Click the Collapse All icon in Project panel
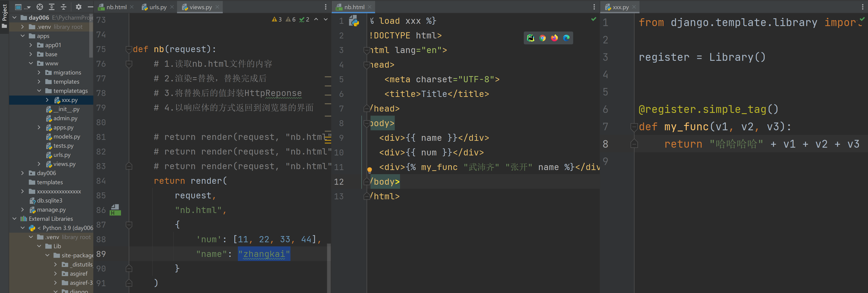This screenshot has width=868, height=293. [x=63, y=7]
